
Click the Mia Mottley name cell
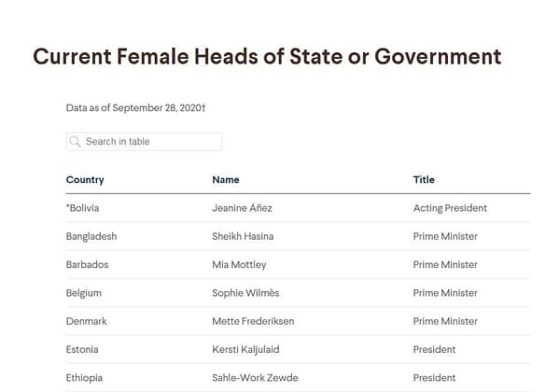239,264
